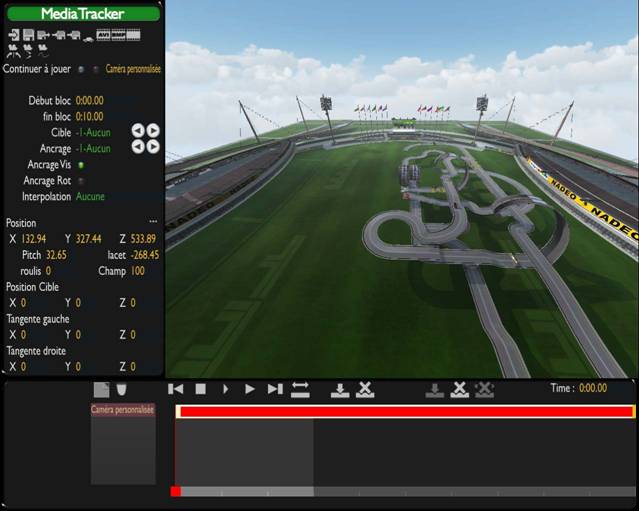Click the small slow-play triangle
This screenshot has height=511, width=639.
(x=225, y=389)
